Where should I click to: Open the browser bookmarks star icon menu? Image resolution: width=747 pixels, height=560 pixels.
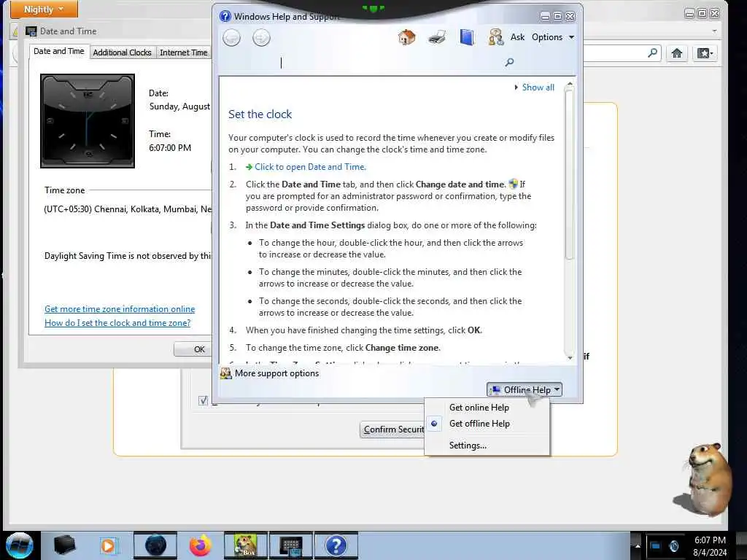705,52
